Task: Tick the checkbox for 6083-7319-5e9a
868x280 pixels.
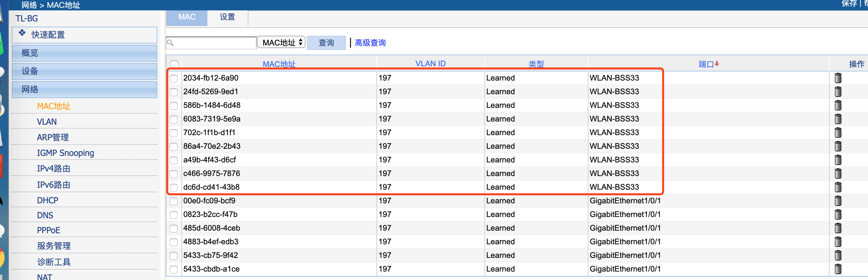Action: 174,119
